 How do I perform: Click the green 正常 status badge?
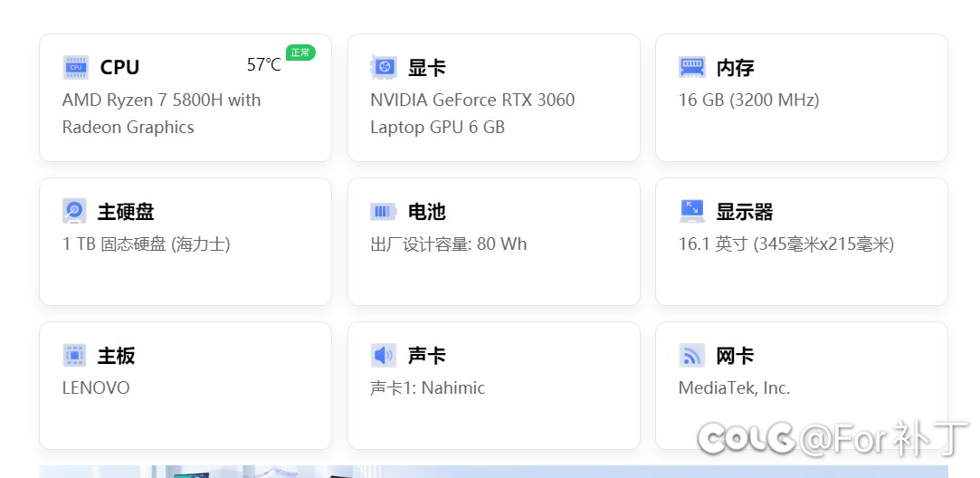click(x=300, y=53)
